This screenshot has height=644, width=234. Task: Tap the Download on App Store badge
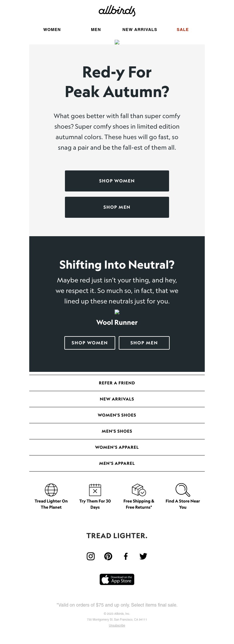coord(117,579)
